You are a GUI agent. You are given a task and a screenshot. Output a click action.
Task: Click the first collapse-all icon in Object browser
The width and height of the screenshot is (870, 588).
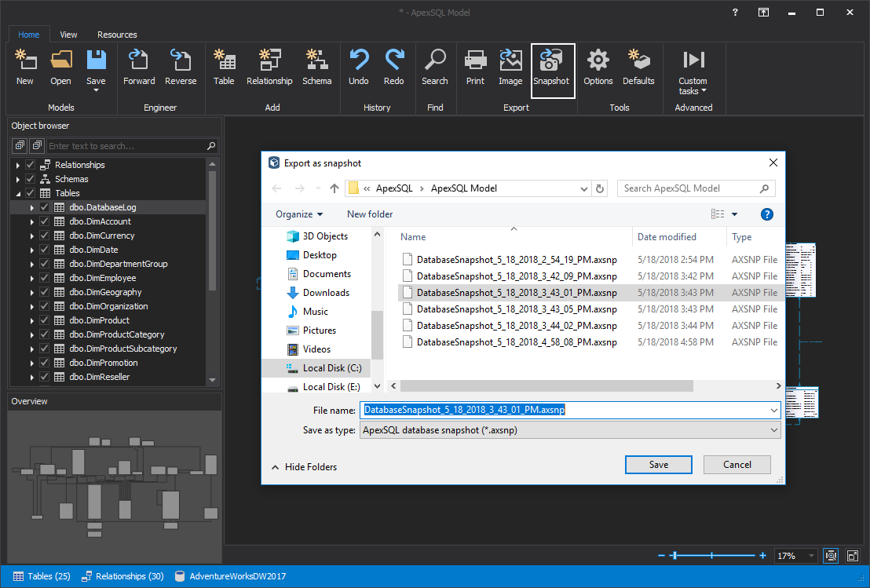click(x=20, y=146)
